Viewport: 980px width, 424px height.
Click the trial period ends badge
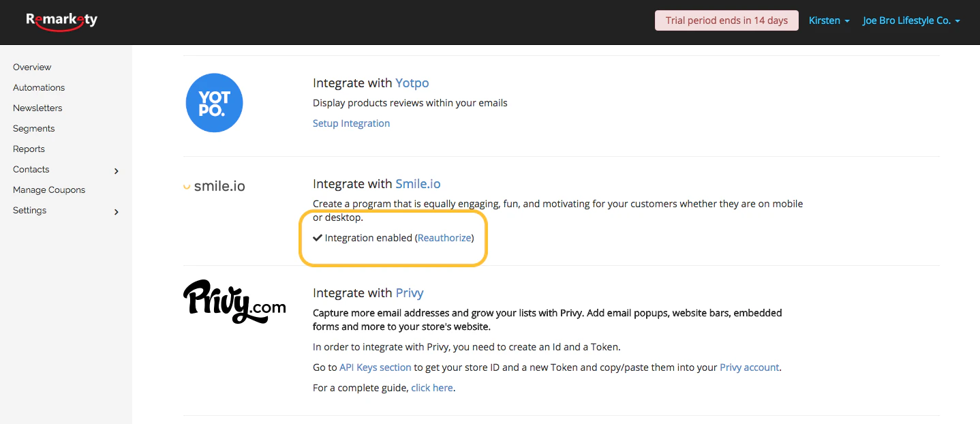[x=726, y=20]
